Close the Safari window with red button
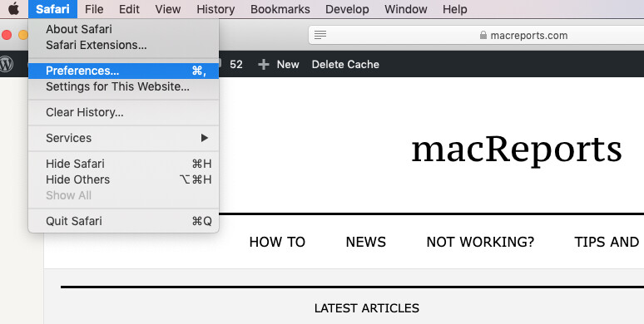 click(6, 35)
